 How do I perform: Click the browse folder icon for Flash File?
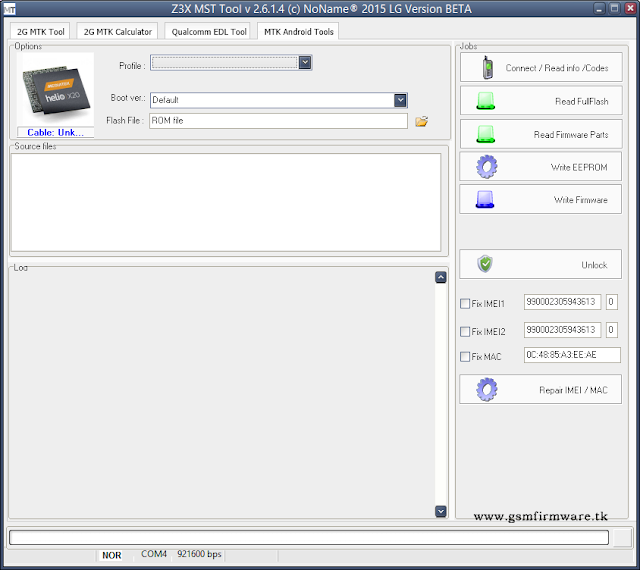422,121
